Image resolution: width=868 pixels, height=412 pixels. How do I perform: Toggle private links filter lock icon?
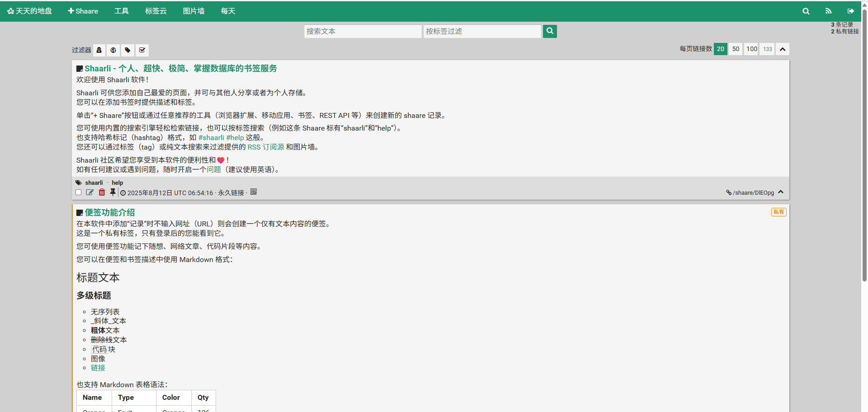click(99, 50)
